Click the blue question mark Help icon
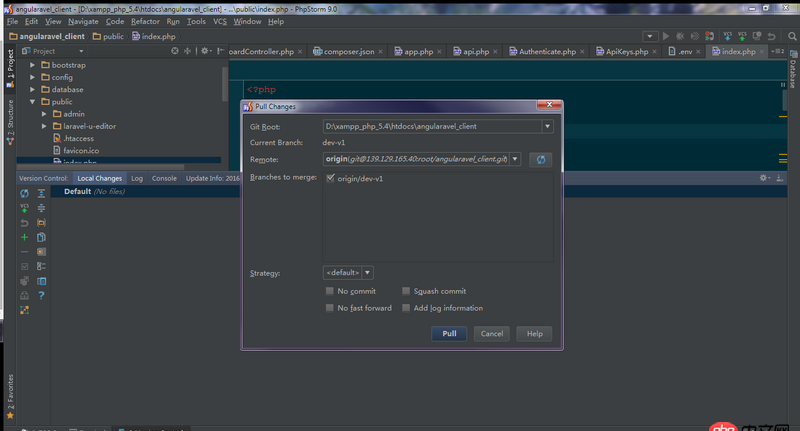 point(41,295)
